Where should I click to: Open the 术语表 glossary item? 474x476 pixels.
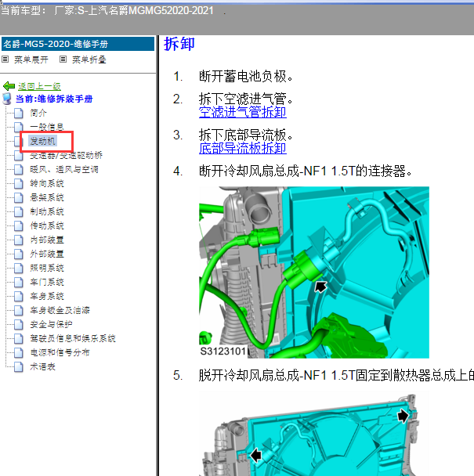click(x=42, y=366)
